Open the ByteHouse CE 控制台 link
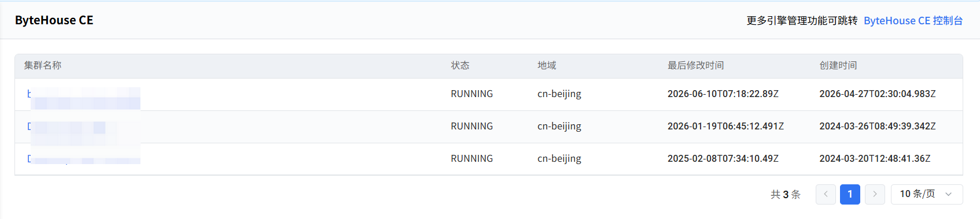This screenshot has height=219, width=980. point(913,21)
